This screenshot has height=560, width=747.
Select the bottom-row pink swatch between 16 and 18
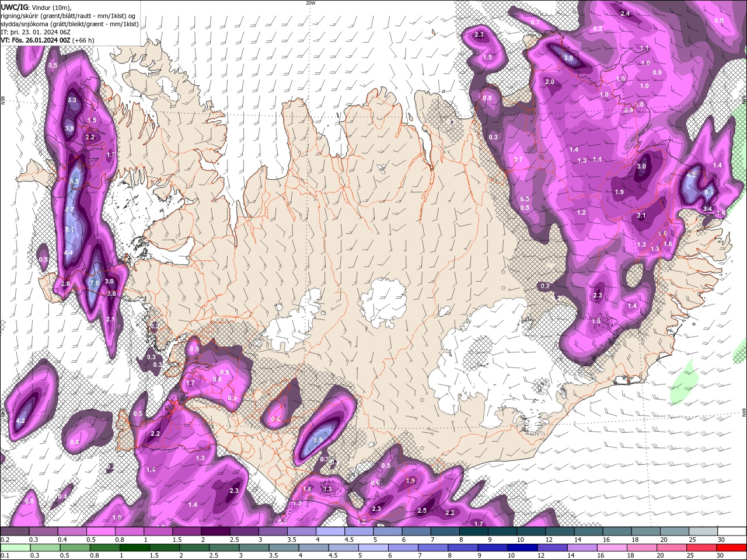[613, 548]
